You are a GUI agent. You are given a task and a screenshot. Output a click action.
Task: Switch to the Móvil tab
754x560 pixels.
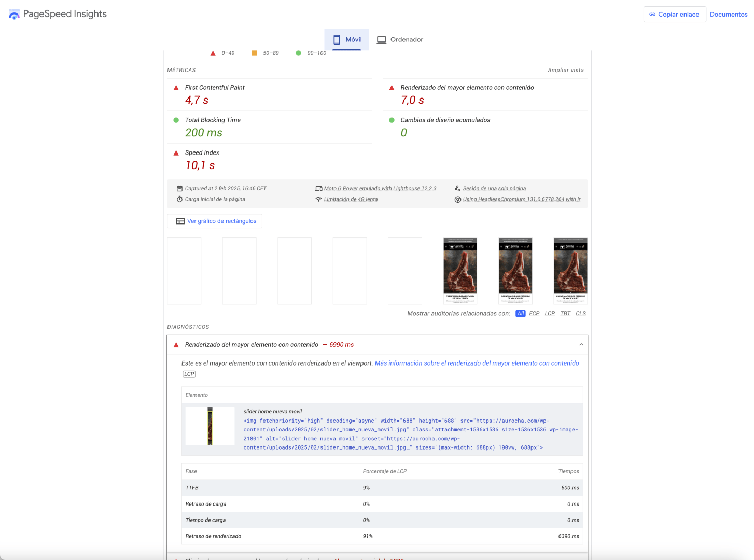tap(346, 40)
